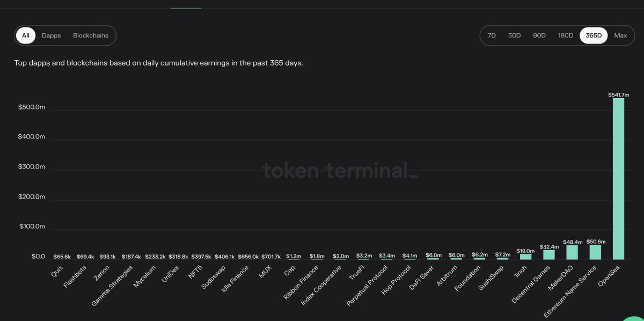Choose the 90D time range
644x321 pixels.
pyautogui.click(x=539, y=35)
